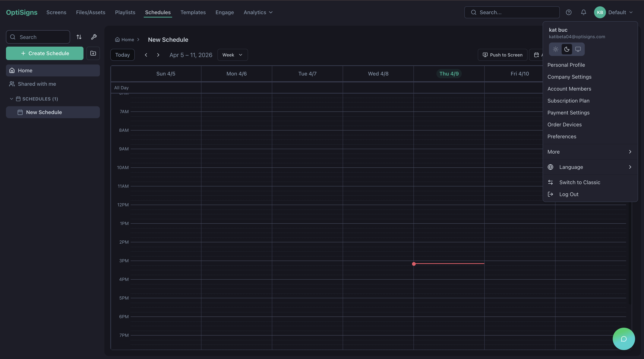Switch to the Screens tab
This screenshot has height=359, width=644.
click(56, 12)
